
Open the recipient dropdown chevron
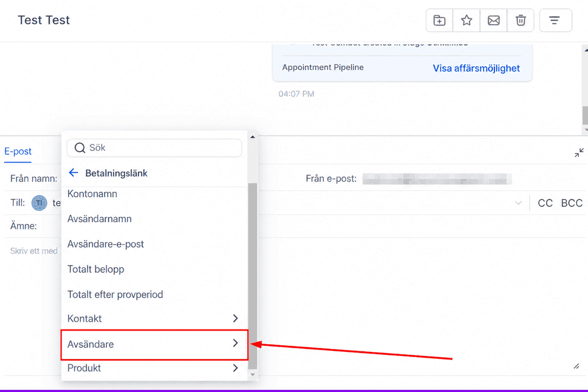(518, 203)
